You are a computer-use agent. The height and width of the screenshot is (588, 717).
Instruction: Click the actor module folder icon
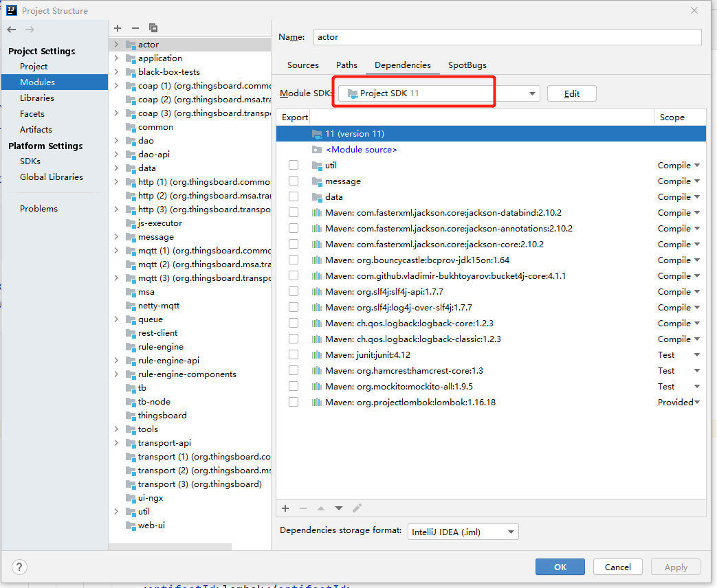tap(131, 45)
